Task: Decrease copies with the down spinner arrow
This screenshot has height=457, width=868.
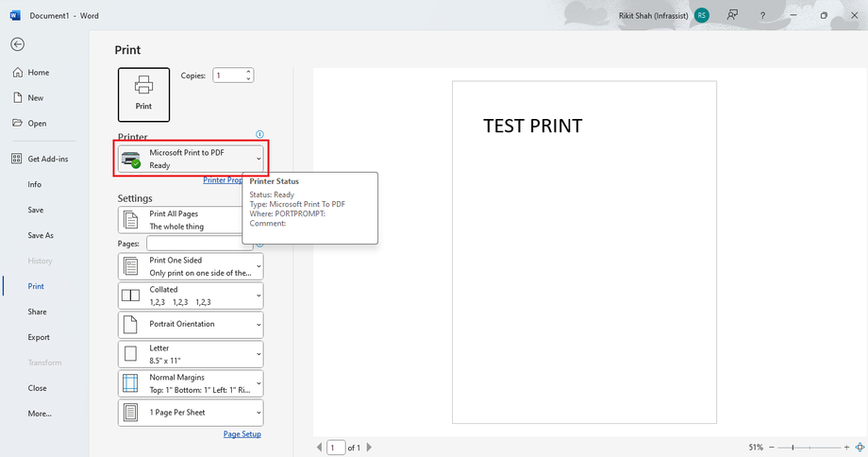Action: coord(248,78)
